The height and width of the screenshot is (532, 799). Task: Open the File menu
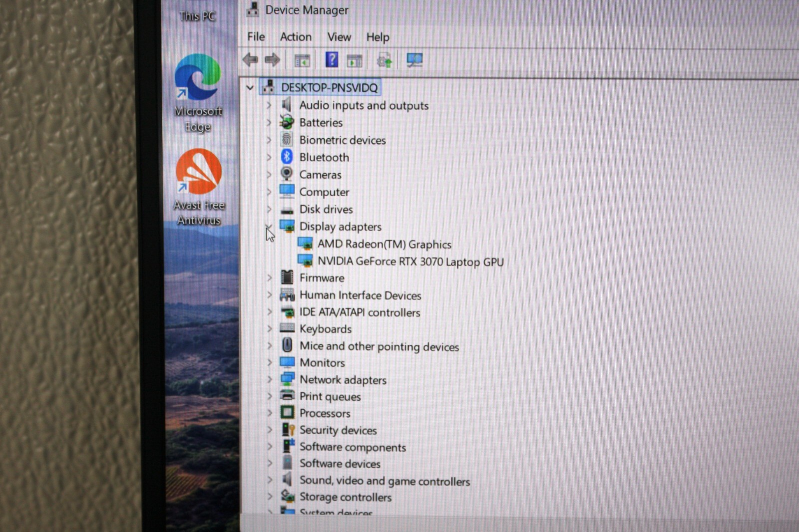pos(256,36)
